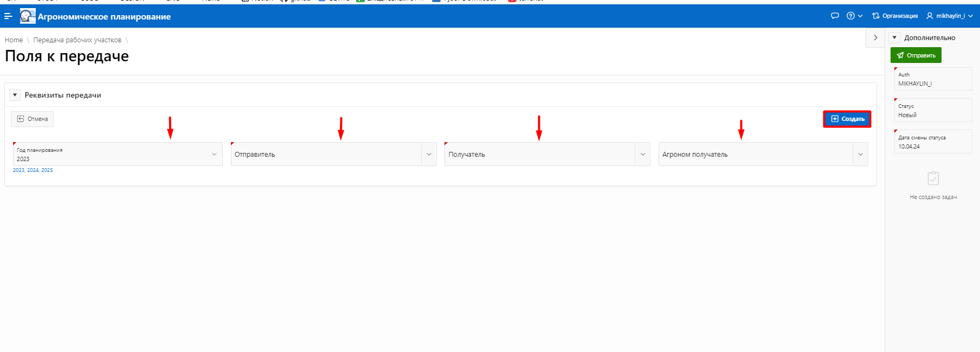
Task: Open Передача рабочих участков breadcrumb
Action: tap(77, 40)
